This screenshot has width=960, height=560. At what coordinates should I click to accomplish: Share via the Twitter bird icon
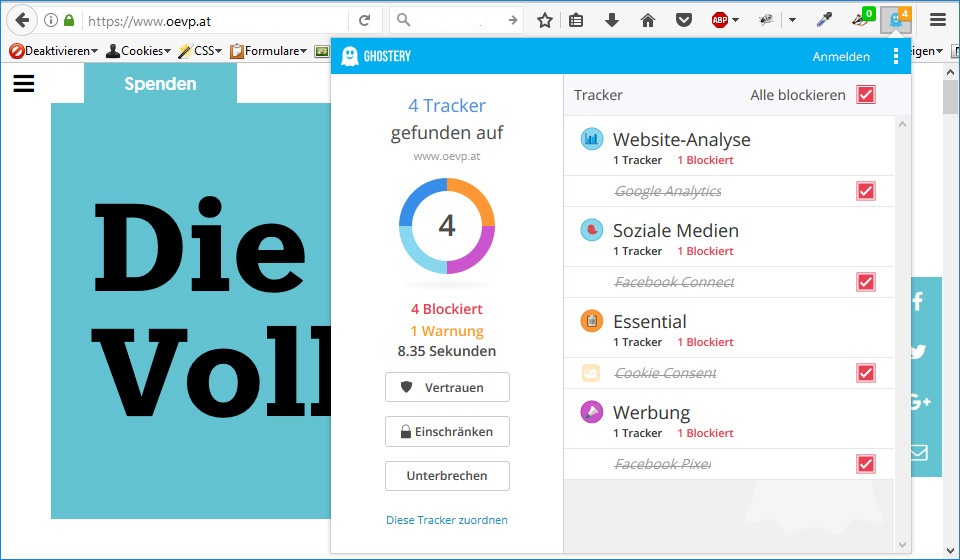click(x=918, y=351)
